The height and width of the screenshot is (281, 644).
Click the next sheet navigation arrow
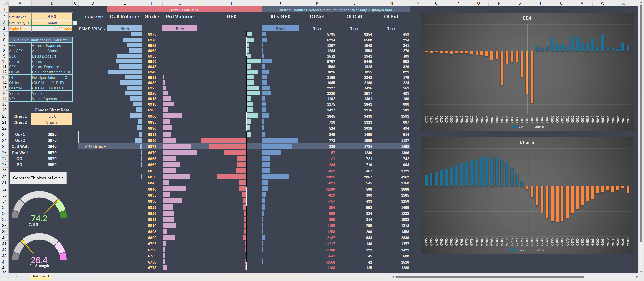coord(16,277)
